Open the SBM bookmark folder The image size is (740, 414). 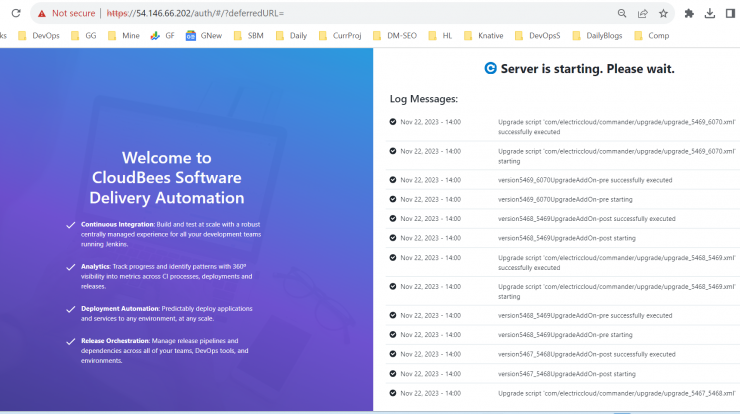coord(249,36)
